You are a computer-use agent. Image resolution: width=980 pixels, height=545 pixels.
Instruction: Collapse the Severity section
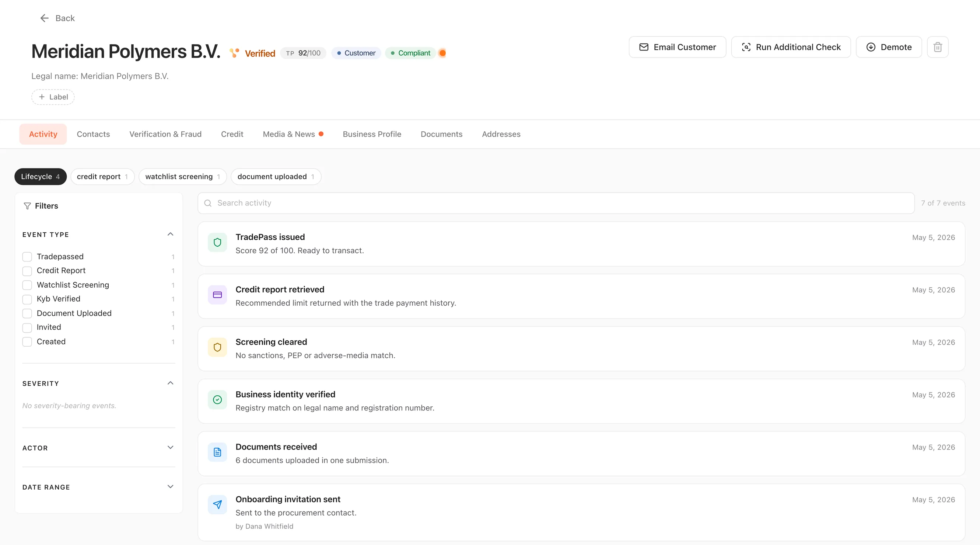[x=171, y=383]
